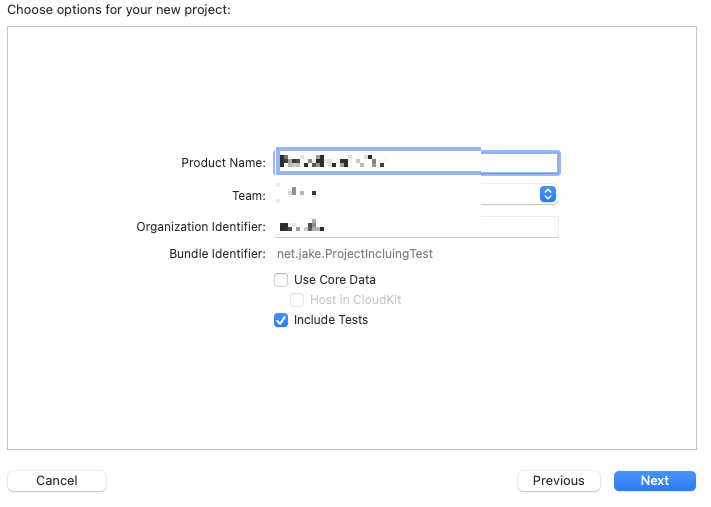Click the net.jake.ProjectIncluingTest bundle identifier text

(x=354, y=254)
